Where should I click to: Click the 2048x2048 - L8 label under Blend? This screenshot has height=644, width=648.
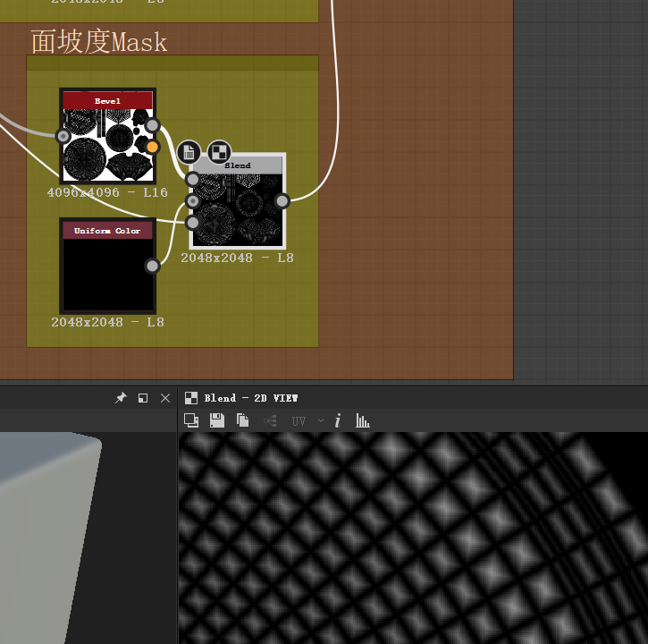point(237,258)
